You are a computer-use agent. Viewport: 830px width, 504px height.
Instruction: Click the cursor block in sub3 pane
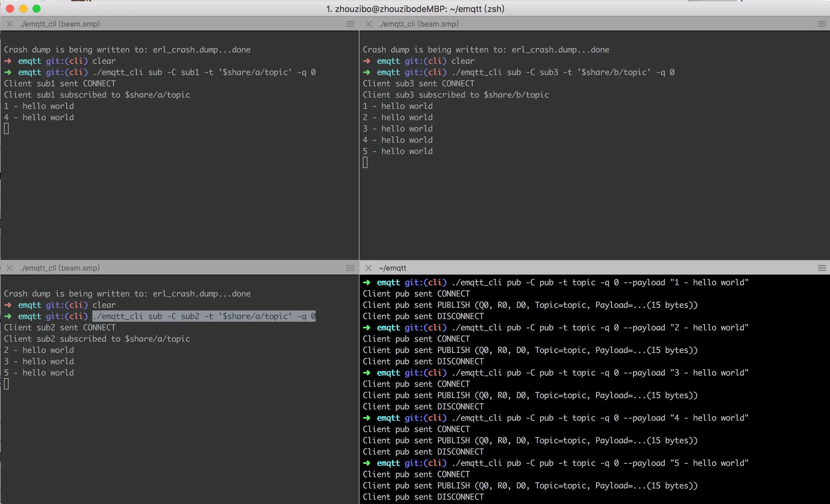365,163
